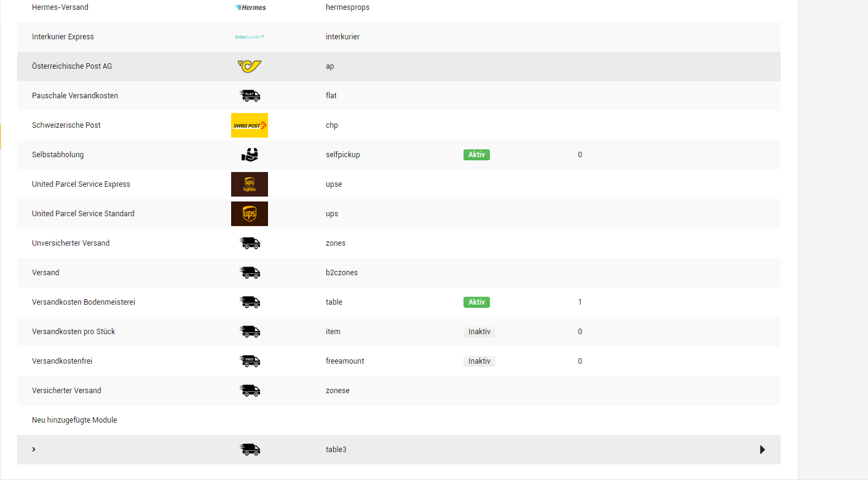Click Inaktiv badge for Versandkosten pro Stück
868x481 pixels.
pos(479,332)
